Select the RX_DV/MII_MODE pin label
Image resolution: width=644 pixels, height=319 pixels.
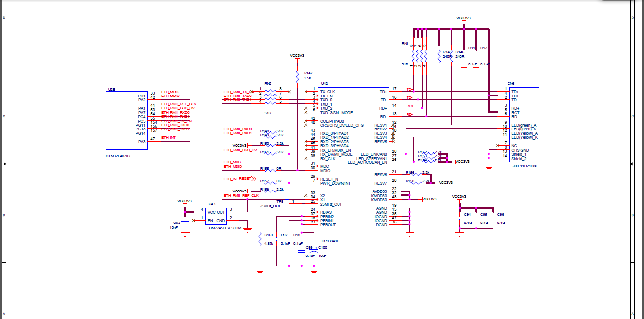click(337, 154)
